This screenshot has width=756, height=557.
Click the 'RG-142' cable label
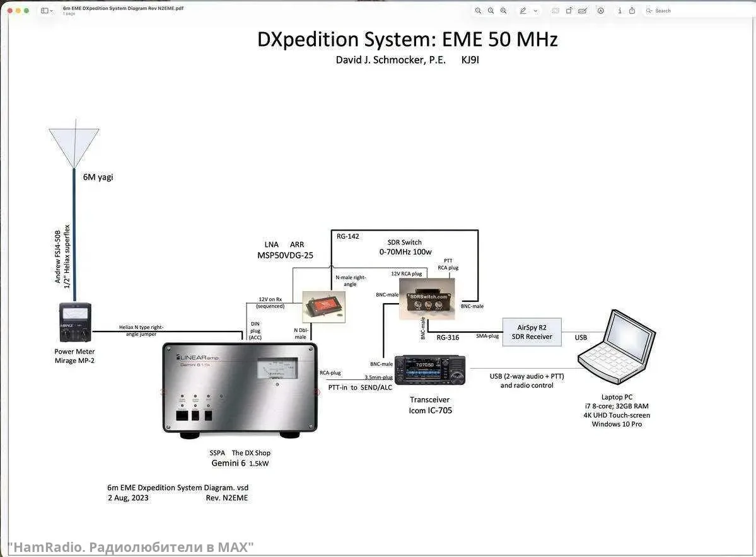(347, 236)
